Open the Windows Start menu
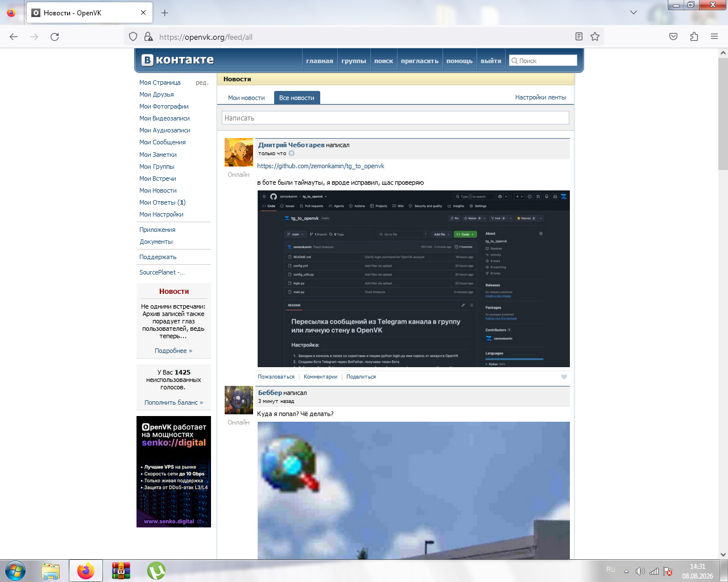 (x=15, y=571)
